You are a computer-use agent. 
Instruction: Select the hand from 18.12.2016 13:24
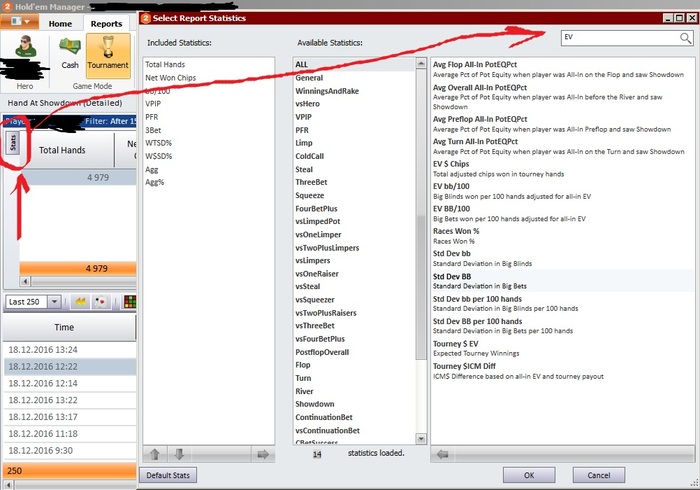pos(70,350)
